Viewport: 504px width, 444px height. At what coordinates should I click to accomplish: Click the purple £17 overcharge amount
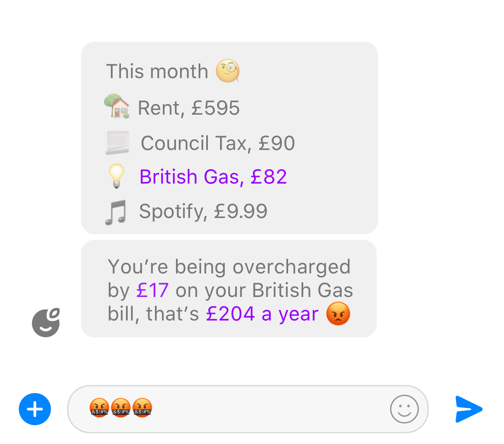152,290
